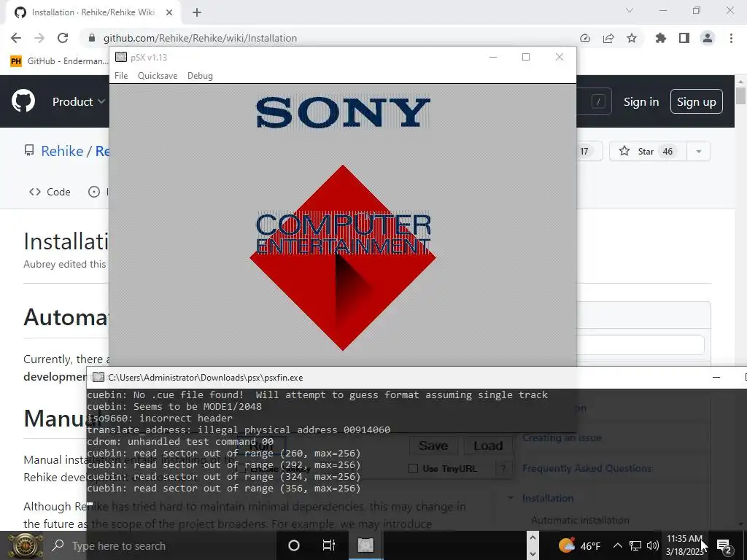Bookmark this page with the star icon
The image size is (747, 560).
(x=632, y=38)
